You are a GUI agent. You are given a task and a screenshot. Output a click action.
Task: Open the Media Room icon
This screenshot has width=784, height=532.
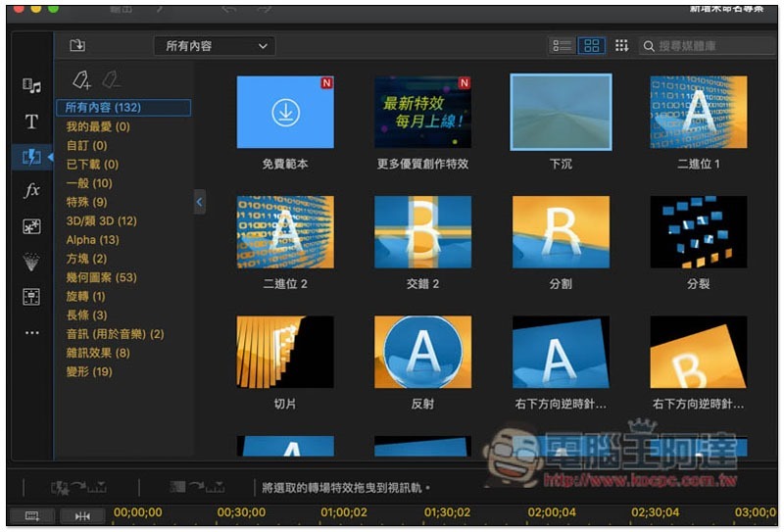(x=31, y=85)
